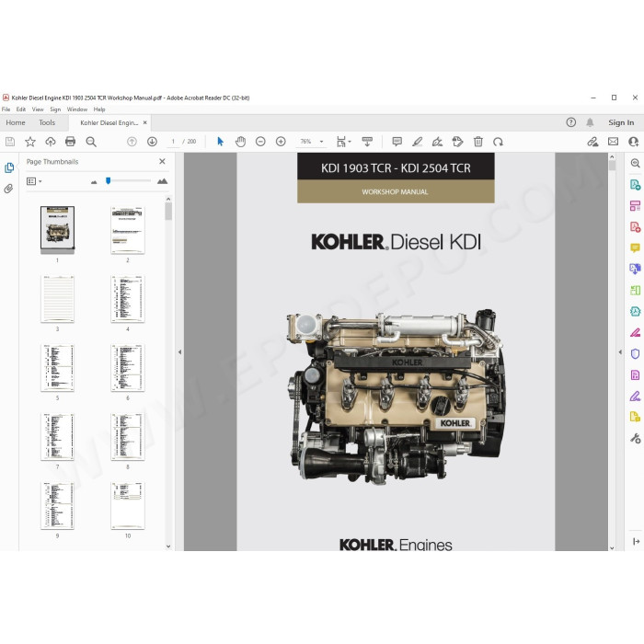Switch to the Tools tab
Viewport: 644px width, 644px height.
click(47, 122)
